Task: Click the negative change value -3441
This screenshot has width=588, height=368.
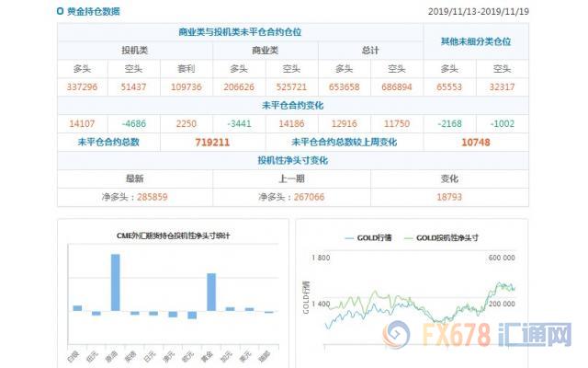Action: click(x=239, y=123)
